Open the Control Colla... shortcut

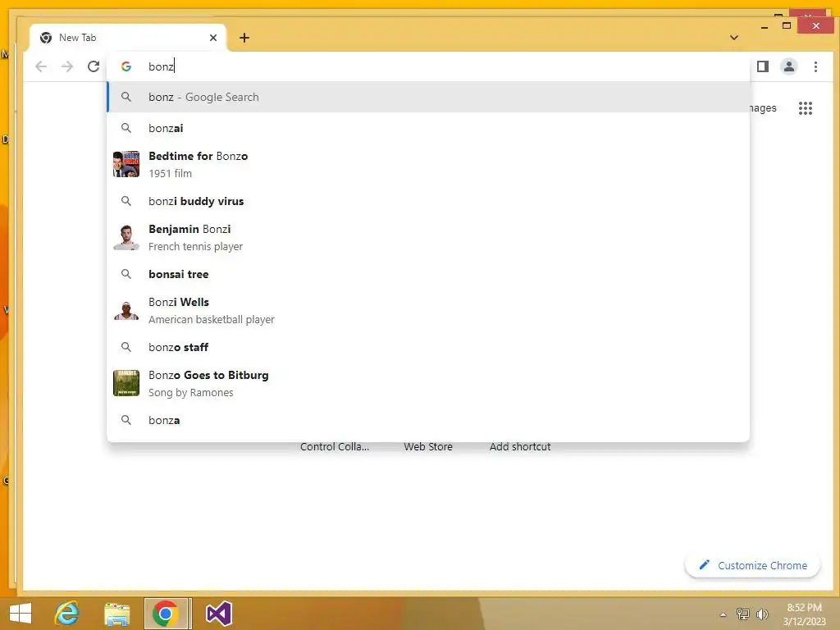point(335,447)
